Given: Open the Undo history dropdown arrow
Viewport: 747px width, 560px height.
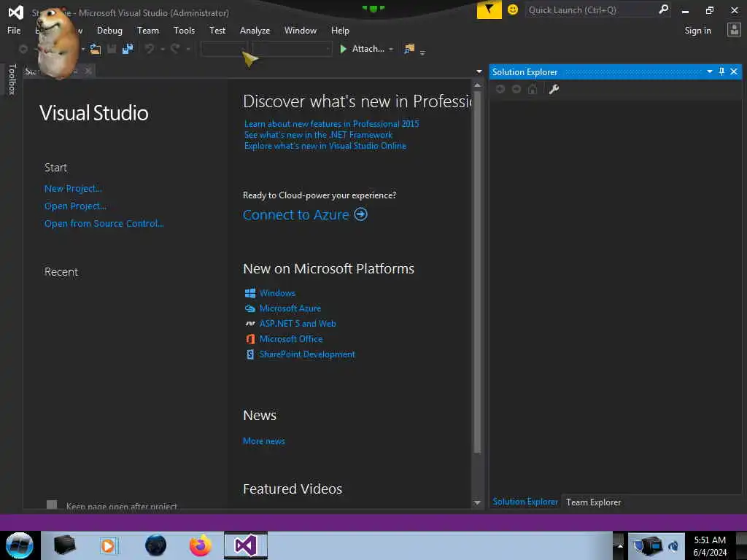Looking at the screenshot, I should tap(163, 49).
